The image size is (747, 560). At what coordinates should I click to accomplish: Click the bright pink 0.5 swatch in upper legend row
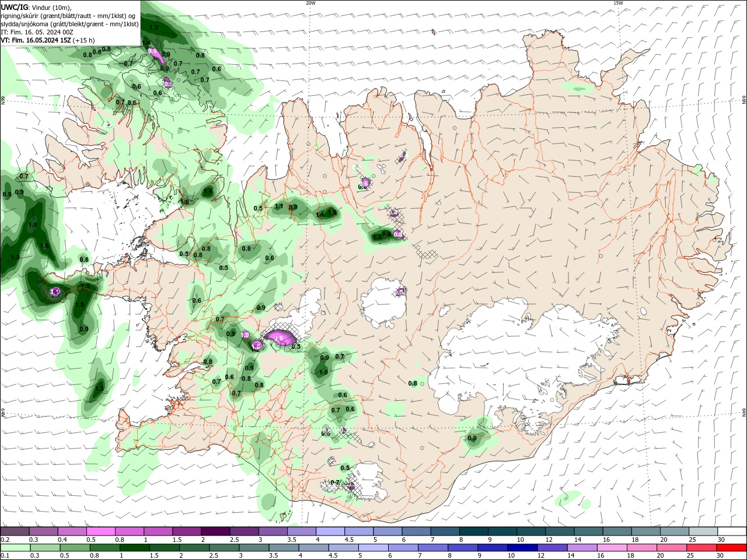(100, 531)
